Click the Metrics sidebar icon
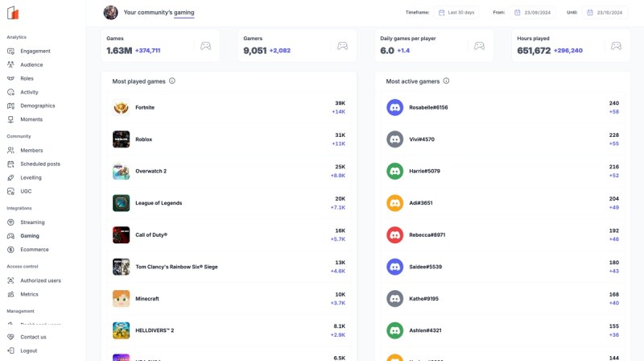The image size is (644, 361). click(10, 294)
